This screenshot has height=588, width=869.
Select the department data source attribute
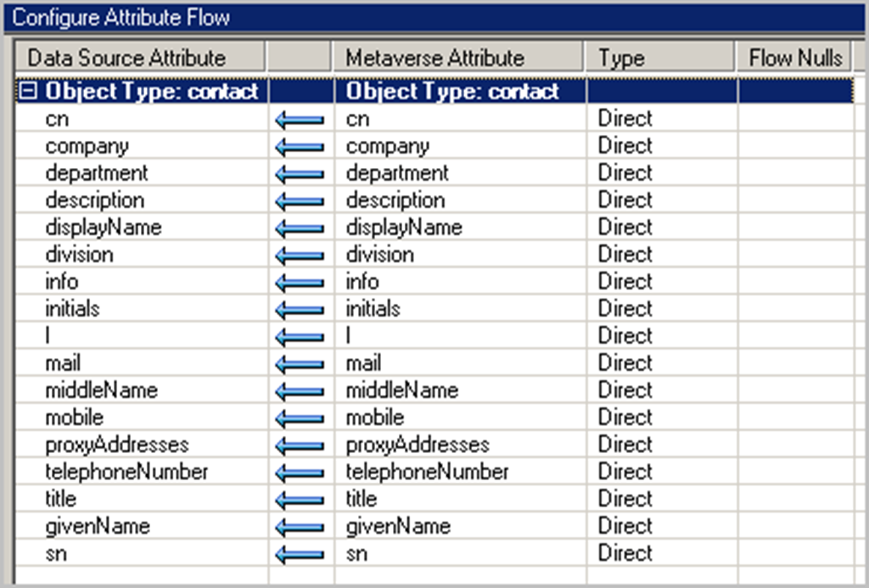point(97,173)
